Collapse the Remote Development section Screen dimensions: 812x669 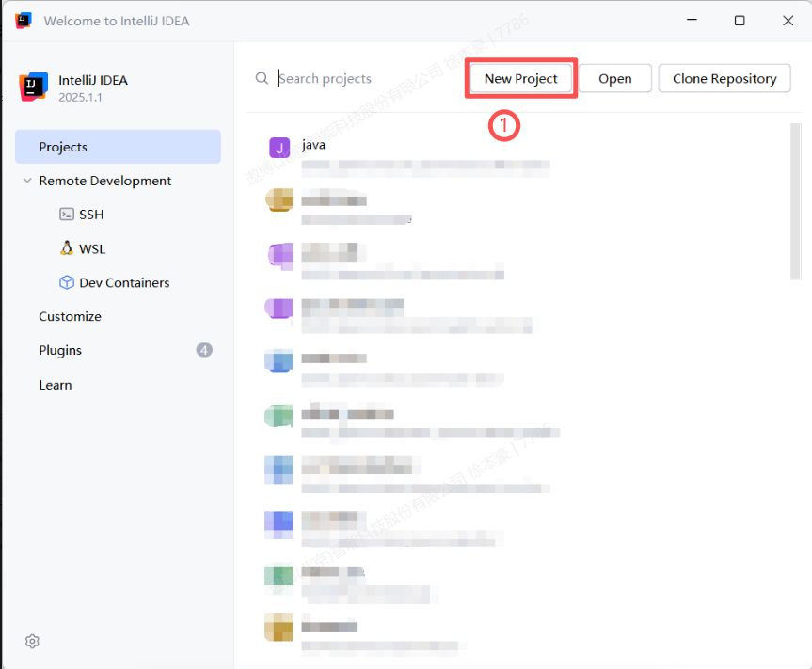click(x=27, y=181)
